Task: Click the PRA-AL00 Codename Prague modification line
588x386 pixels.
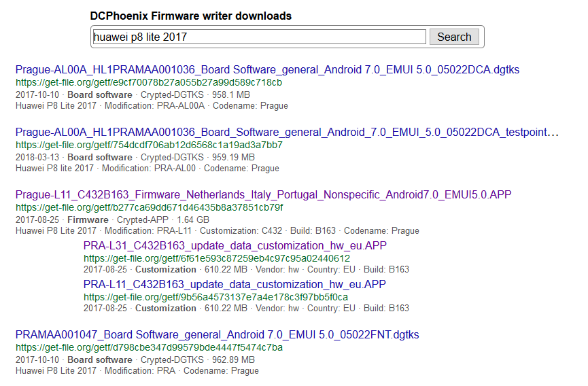Action: pos(148,169)
